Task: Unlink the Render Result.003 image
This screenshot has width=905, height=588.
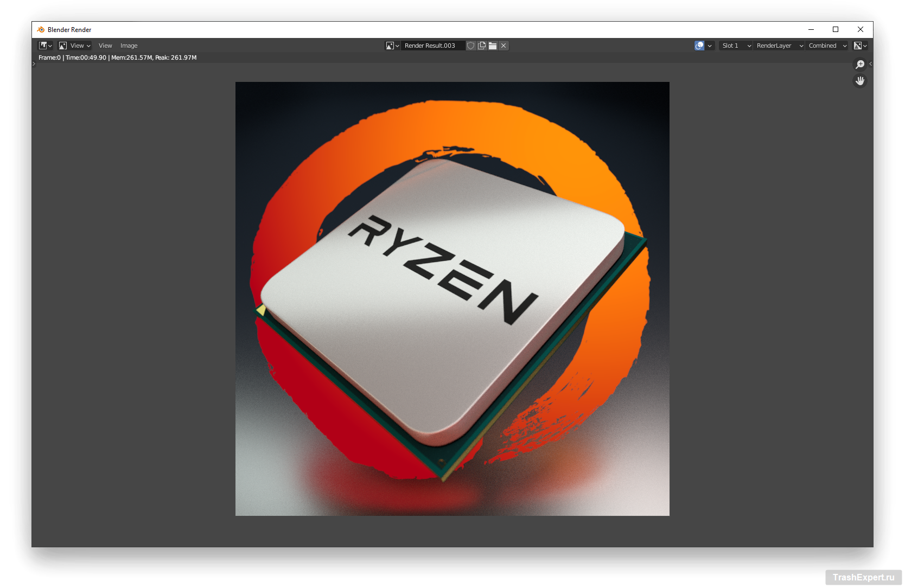Action: pyautogui.click(x=504, y=46)
